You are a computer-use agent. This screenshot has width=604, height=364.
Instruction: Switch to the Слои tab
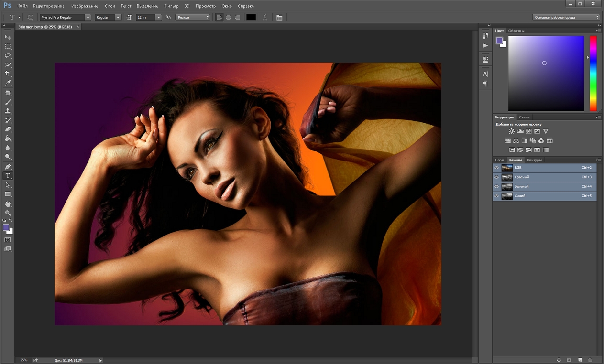(499, 160)
